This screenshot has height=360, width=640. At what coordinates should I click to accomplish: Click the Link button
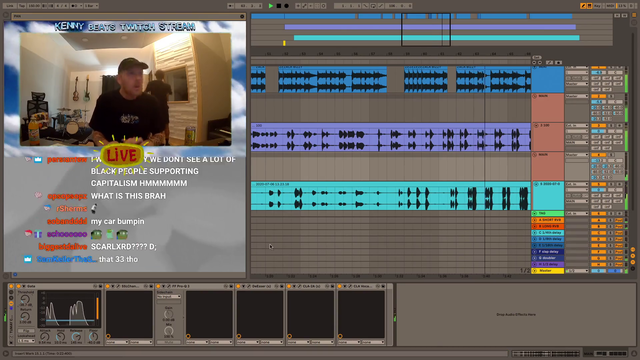(x=10, y=6)
